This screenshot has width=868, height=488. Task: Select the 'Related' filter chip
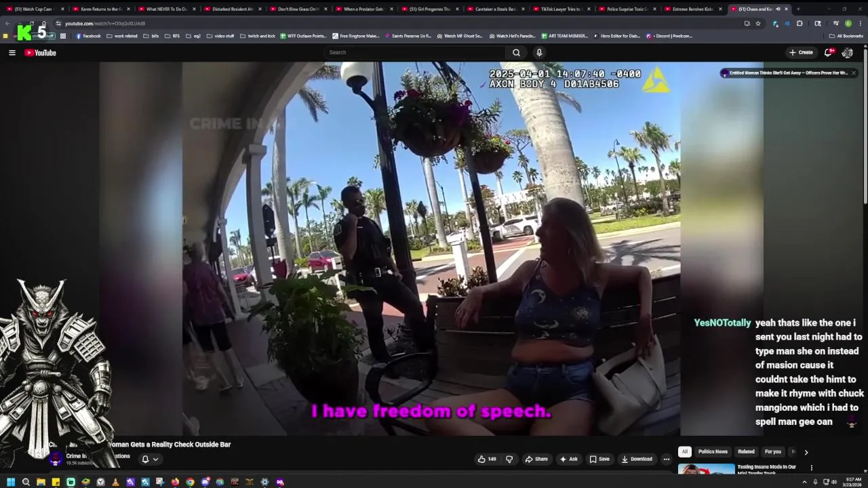coord(746,451)
